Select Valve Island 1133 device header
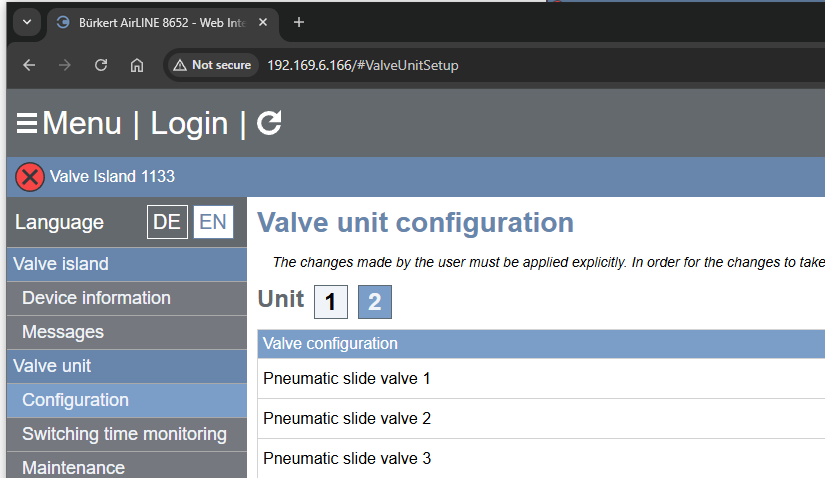The height and width of the screenshot is (478, 825). tap(112, 176)
